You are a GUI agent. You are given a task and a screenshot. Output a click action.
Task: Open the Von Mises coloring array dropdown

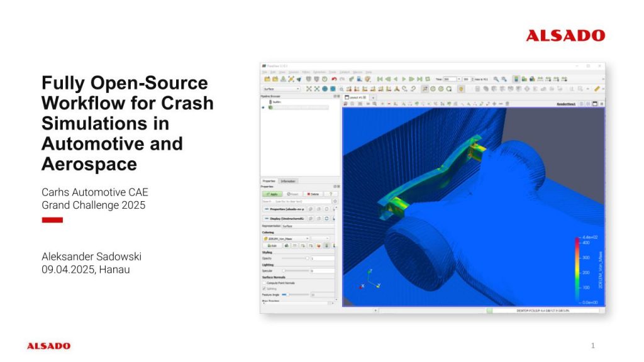286,239
